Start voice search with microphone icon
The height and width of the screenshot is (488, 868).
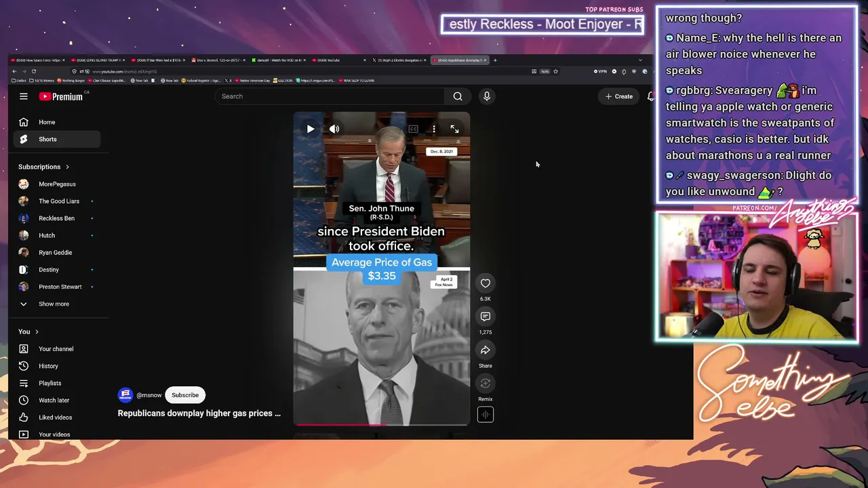(x=486, y=96)
